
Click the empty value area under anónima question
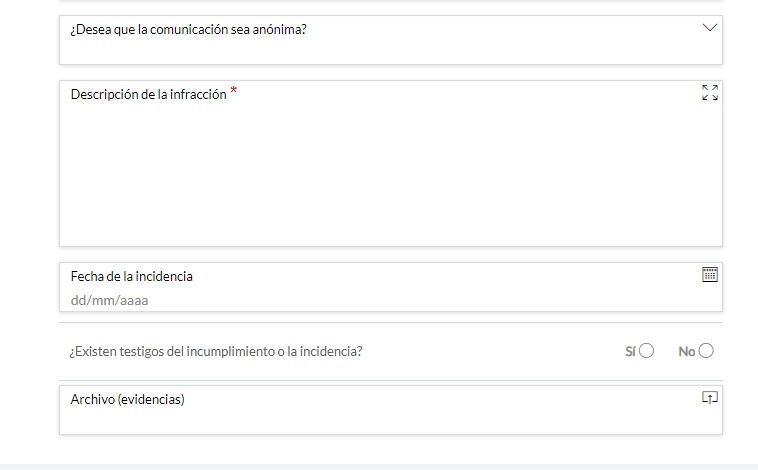(382, 50)
